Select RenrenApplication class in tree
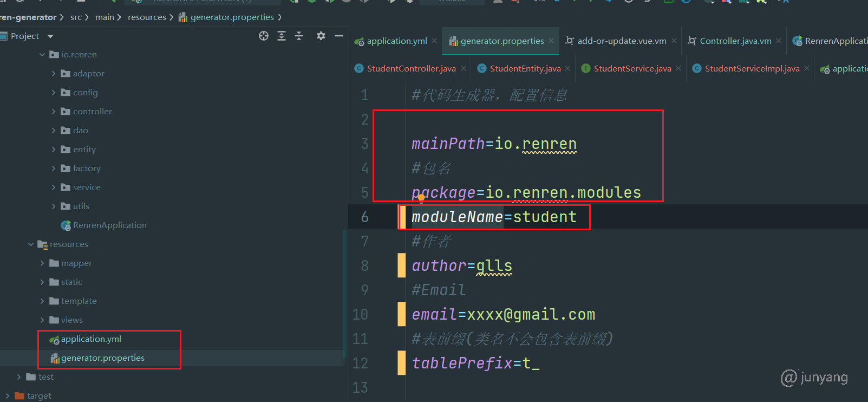Viewport: 868px width, 402px height. [104, 225]
